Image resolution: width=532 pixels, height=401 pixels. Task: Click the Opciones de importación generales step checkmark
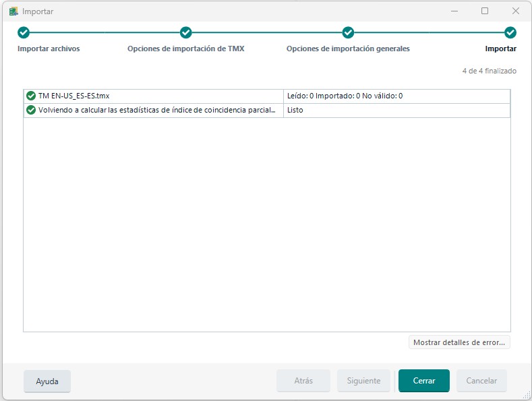pyautogui.click(x=348, y=32)
